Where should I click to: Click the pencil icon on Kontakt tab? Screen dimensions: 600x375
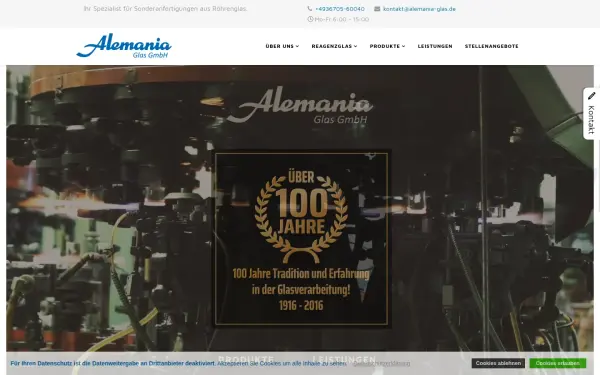[x=592, y=96]
